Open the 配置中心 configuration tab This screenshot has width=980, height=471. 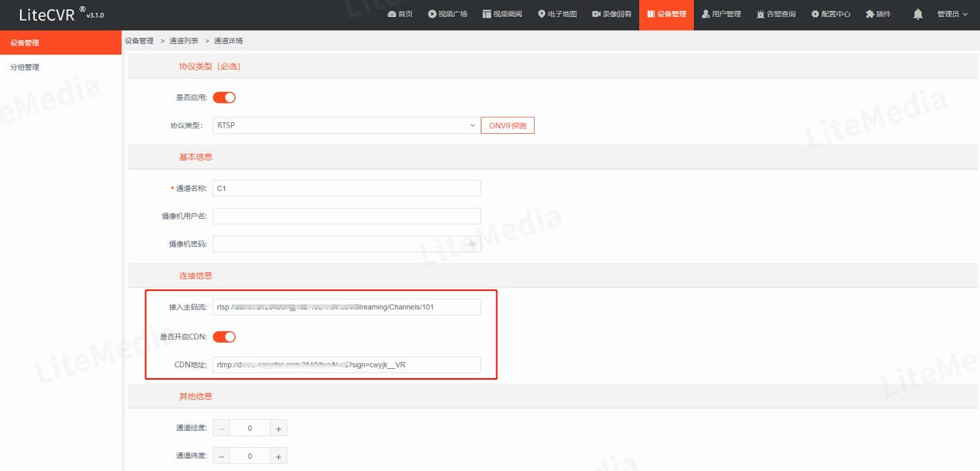(x=831, y=14)
